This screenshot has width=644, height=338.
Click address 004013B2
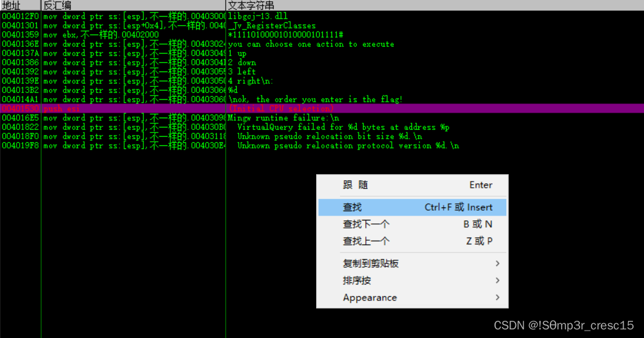tap(20, 90)
